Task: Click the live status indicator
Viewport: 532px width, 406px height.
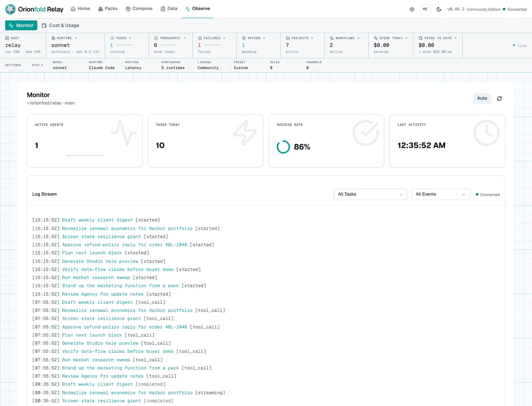Action: click(520, 46)
